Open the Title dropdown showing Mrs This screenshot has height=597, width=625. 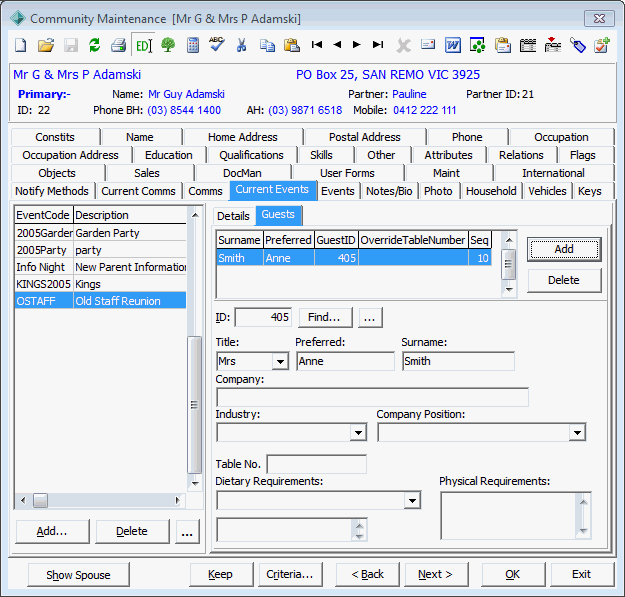pos(280,361)
